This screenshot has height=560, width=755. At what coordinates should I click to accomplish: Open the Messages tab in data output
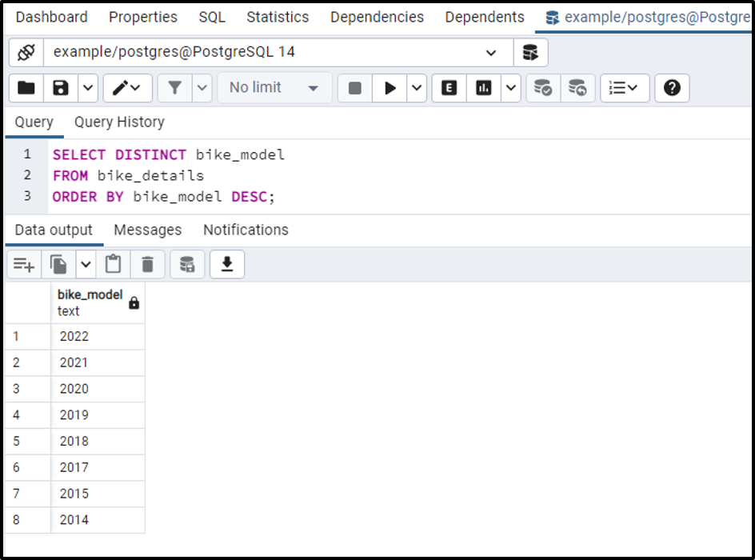point(147,230)
